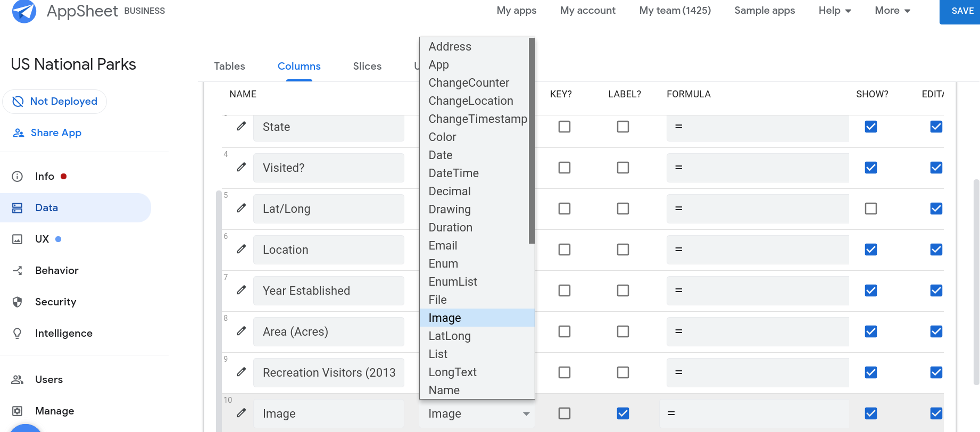Open My team (1425) link

(x=675, y=11)
